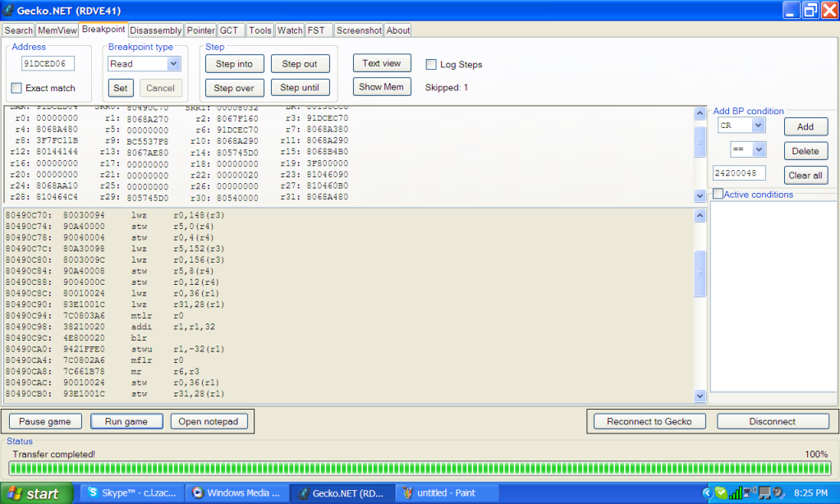This screenshot has width=840, height=504.
Task: Switch to the Search tab
Action: (19, 30)
